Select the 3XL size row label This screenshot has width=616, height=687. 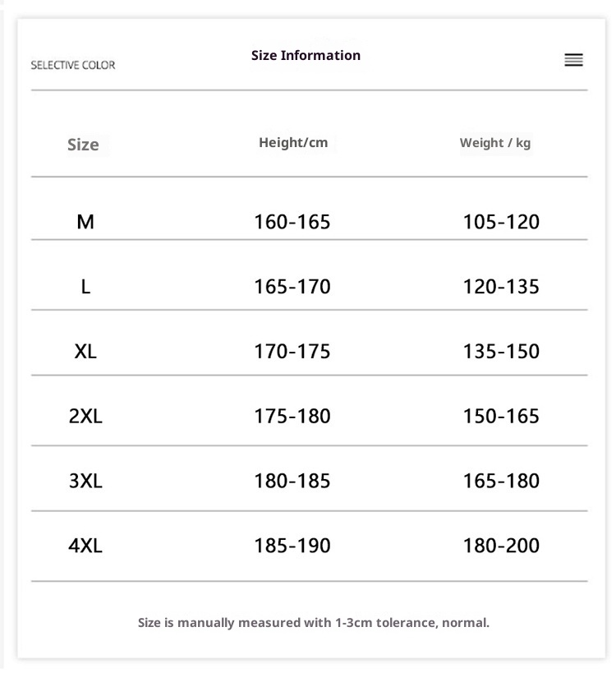(85, 481)
